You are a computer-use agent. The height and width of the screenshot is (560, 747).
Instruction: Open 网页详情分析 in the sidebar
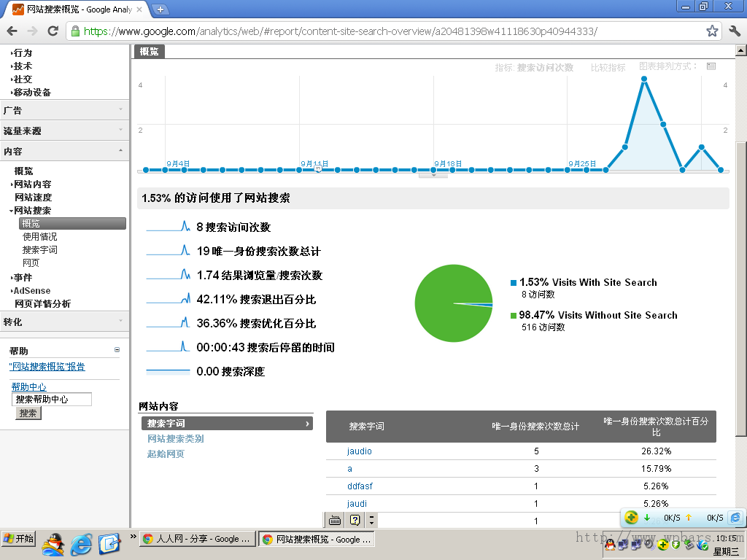coord(42,304)
